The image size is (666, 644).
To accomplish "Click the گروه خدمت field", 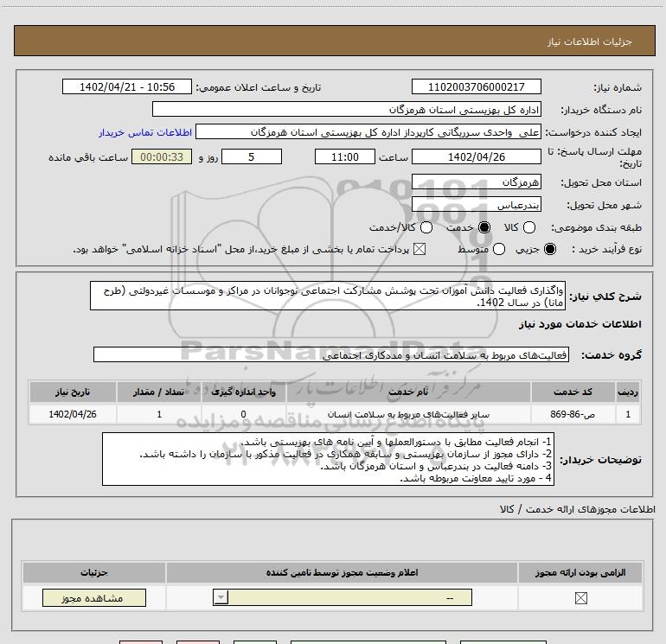I will coord(331,354).
